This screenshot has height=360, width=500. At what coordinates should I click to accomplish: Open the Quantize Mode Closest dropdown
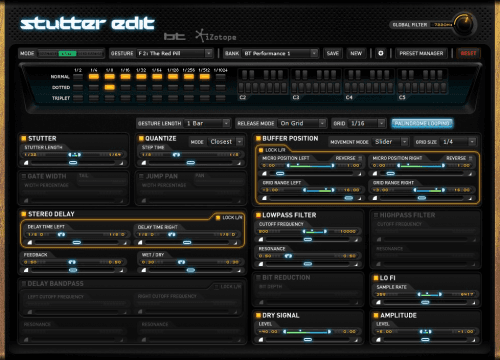tap(226, 142)
